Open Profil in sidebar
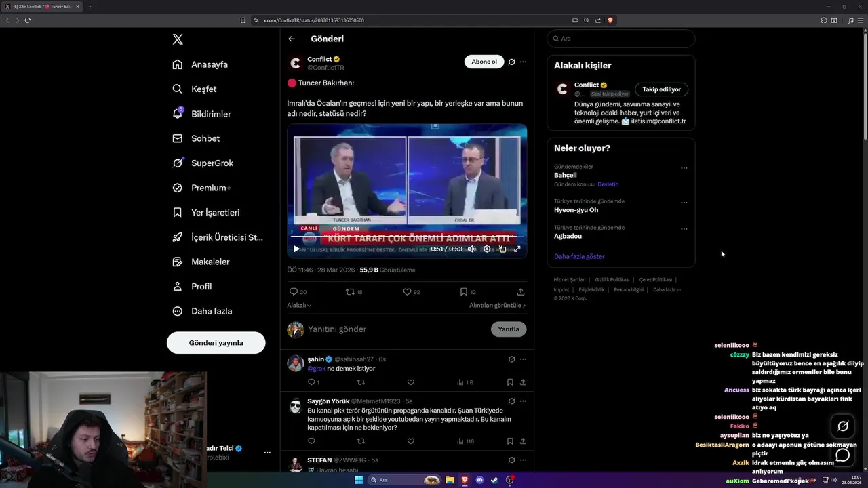 point(192,286)
